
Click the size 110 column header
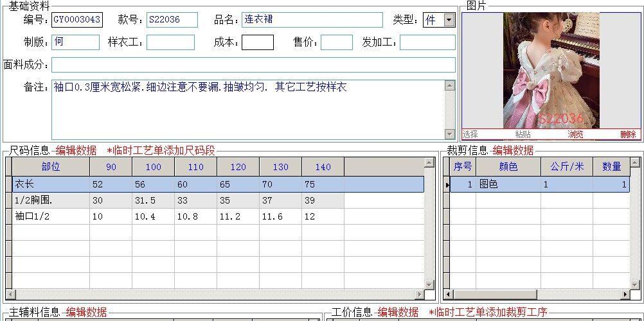pos(195,167)
